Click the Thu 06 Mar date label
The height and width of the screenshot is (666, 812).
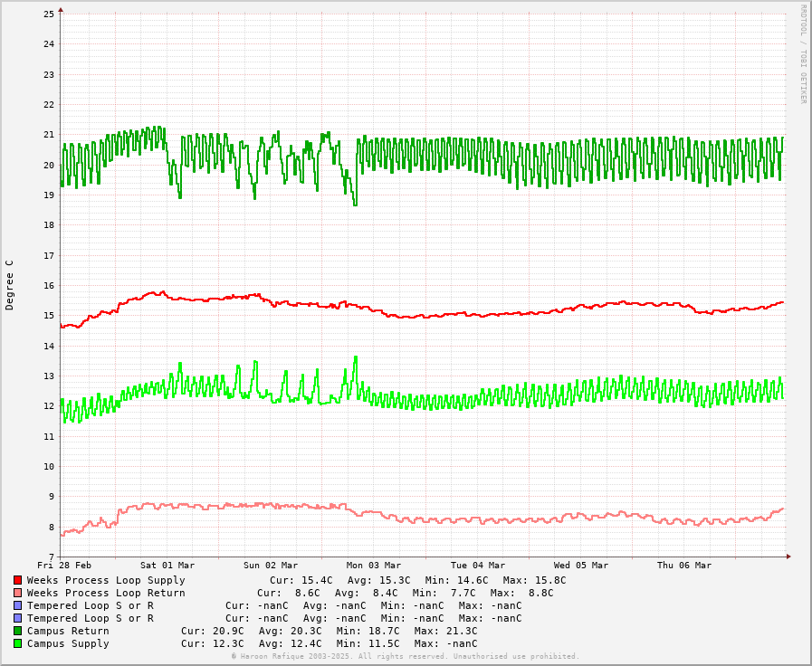point(684,566)
